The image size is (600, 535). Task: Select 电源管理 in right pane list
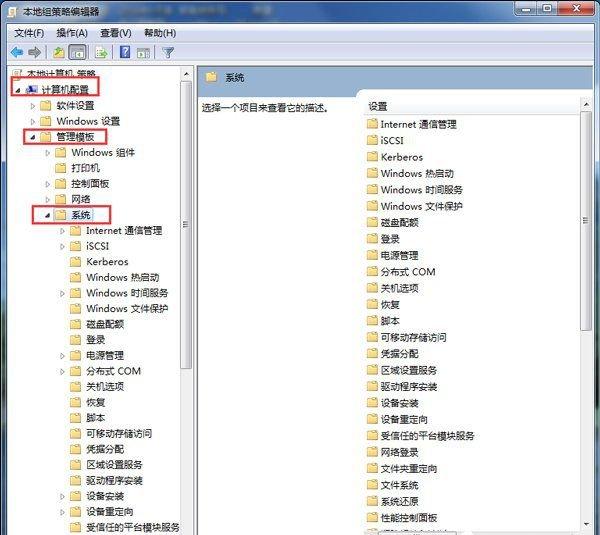(x=399, y=255)
